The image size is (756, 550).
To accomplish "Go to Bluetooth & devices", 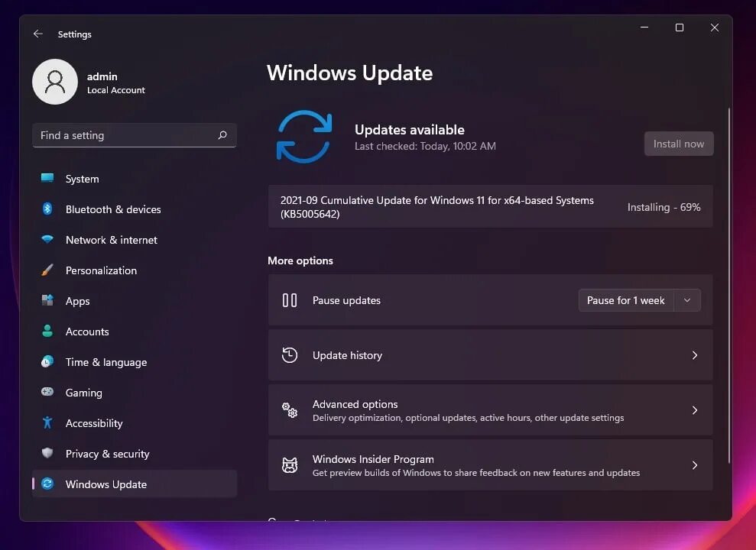I will pyautogui.click(x=135, y=209).
